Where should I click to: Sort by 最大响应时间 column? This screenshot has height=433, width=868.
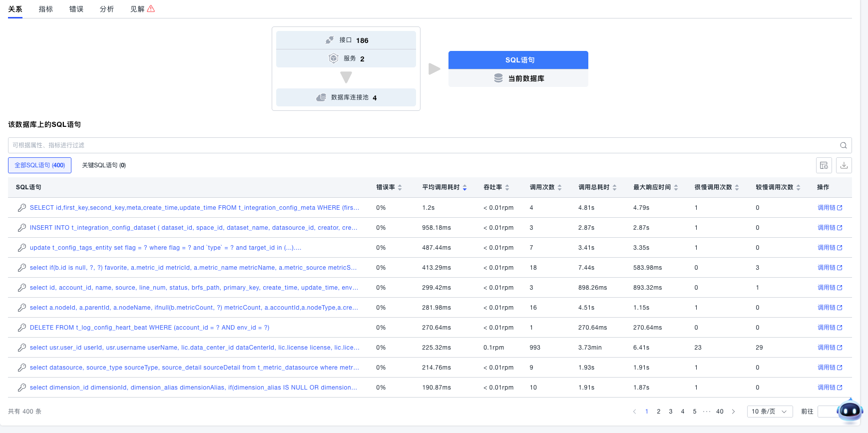[676, 187]
